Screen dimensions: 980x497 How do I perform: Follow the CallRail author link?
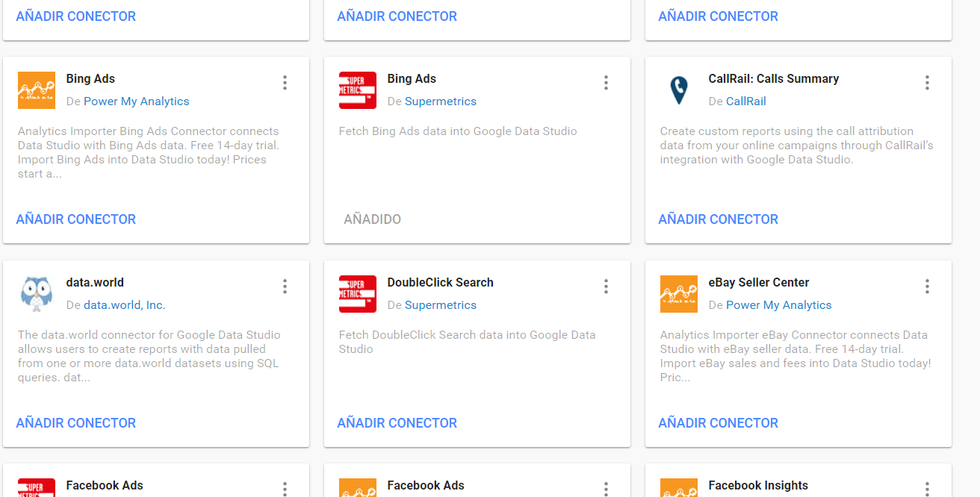745,101
